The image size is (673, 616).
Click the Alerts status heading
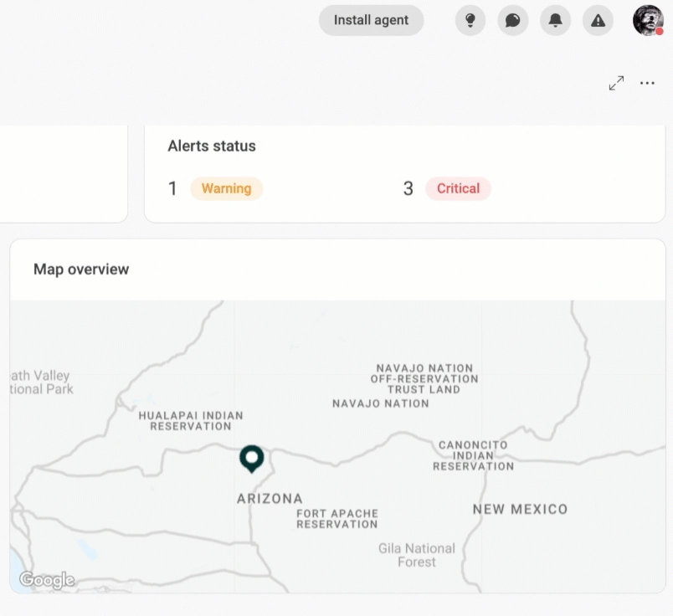pyautogui.click(x=212, y=146)
